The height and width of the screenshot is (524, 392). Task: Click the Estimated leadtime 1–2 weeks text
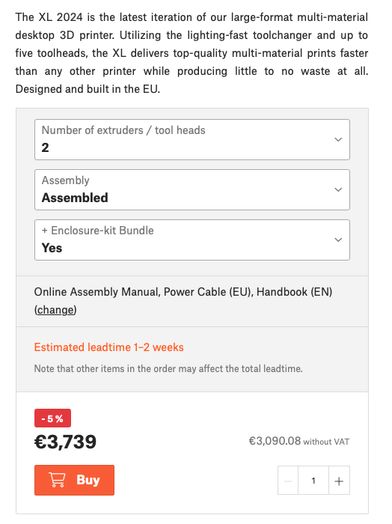pos(109,347)
